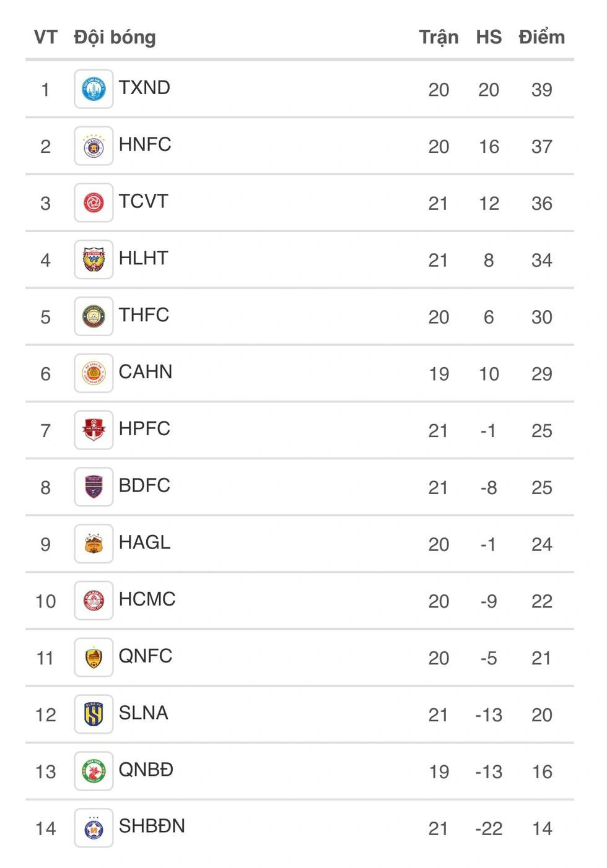Click the HAGL team logo

tap(94, 544)
